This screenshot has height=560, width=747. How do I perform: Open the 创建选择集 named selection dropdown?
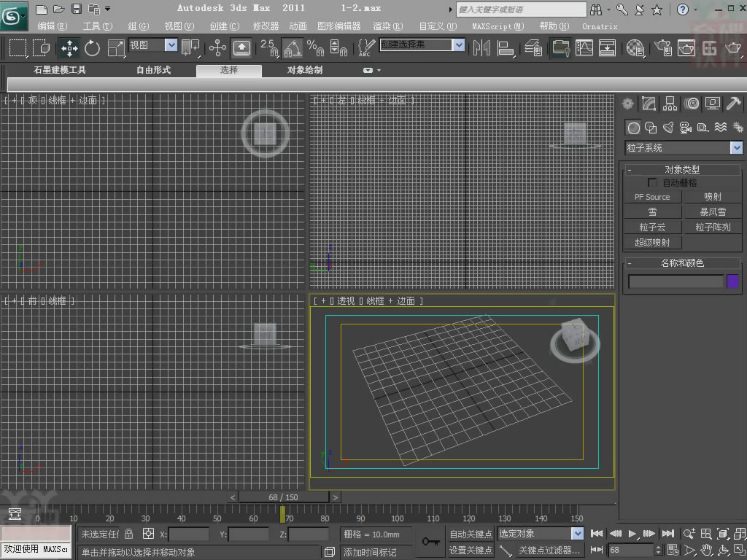tap(422, 44)
